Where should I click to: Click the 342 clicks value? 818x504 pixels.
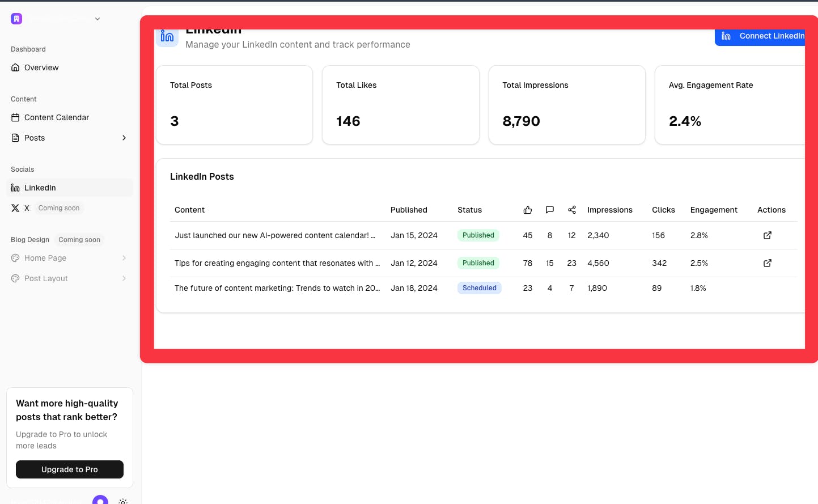(659, 263)
